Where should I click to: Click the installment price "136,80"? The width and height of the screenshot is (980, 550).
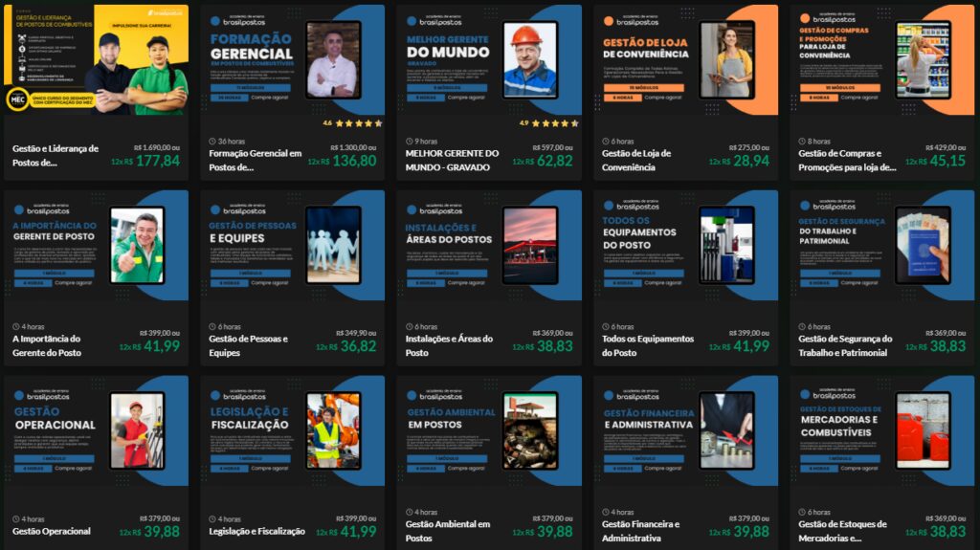tap(354, 161)
